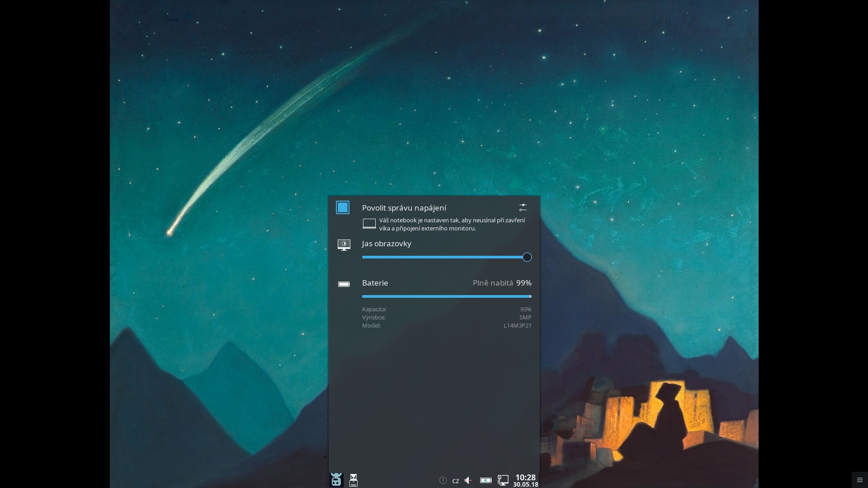The width and height of the screenshot is (868, 488).
Task: Click the Povolit správu napájení label
Action: pyautogui.click(x=404, y=208)
